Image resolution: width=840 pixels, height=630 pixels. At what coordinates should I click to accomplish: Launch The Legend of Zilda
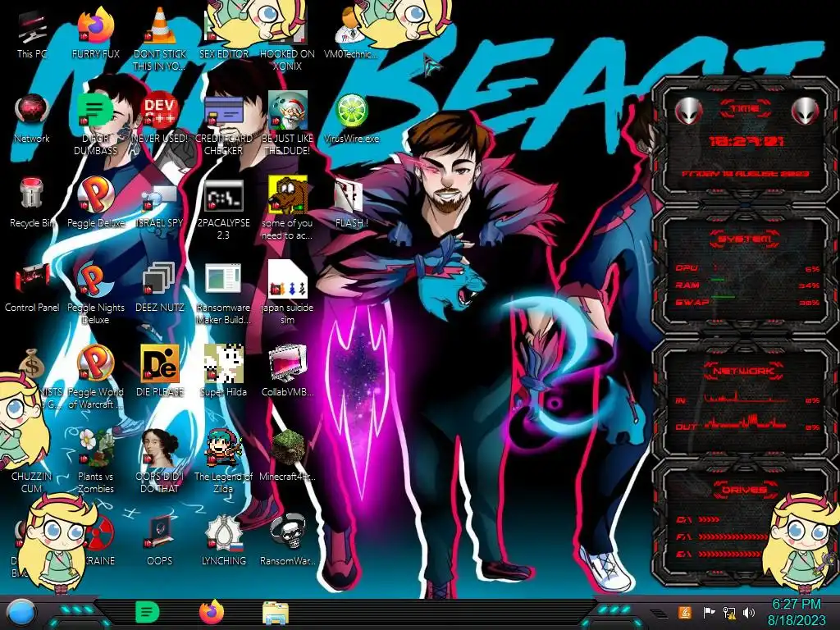[223, 462]
